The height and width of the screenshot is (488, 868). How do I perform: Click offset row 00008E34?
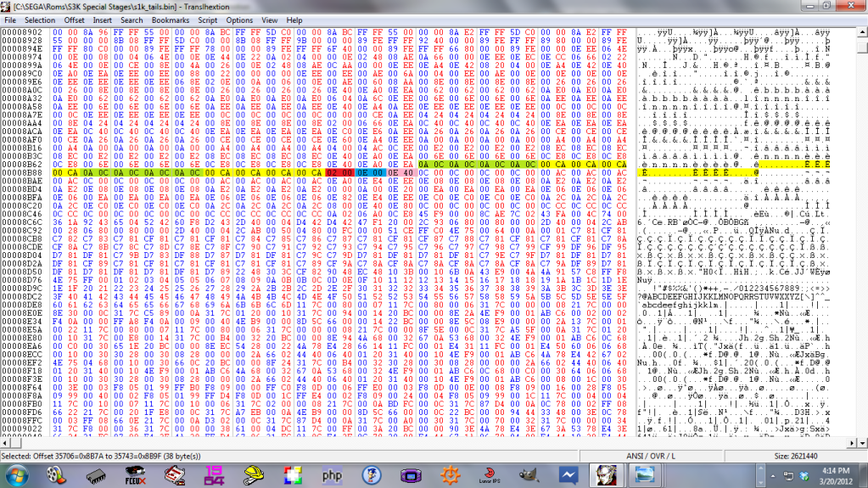[22, 322]
